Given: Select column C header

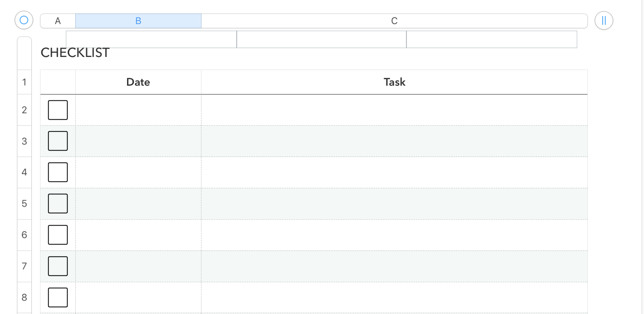Looking at the screenshot, I should 394,21.
